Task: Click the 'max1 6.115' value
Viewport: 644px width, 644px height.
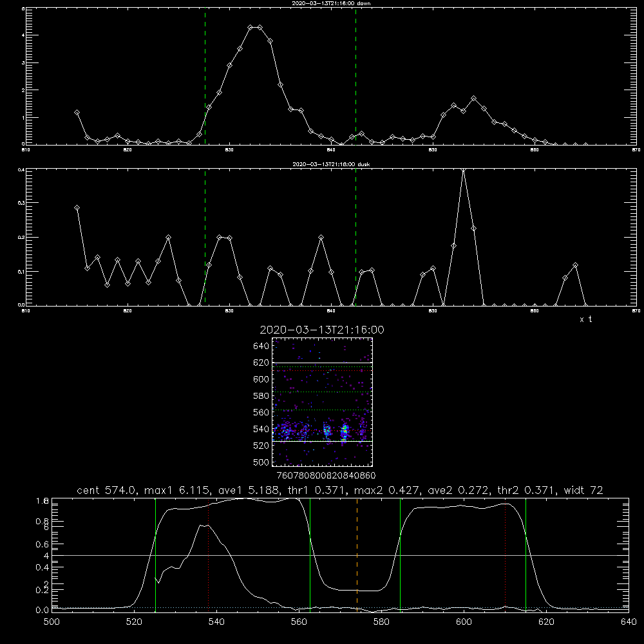Action: pos(176,490)
